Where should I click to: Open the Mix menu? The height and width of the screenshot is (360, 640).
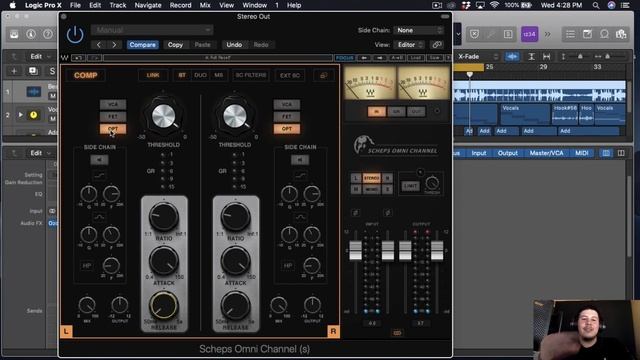click(205, 5)
